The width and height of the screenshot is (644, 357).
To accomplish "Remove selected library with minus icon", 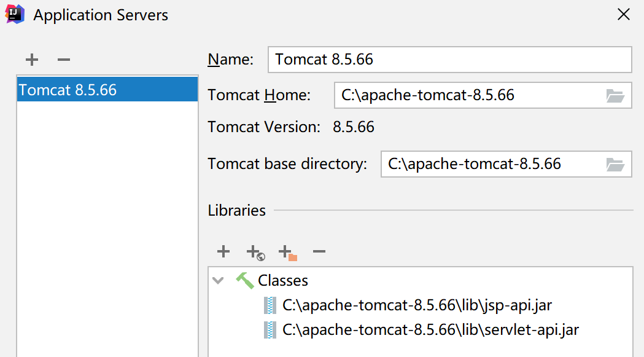I will (x=319, y=251).
